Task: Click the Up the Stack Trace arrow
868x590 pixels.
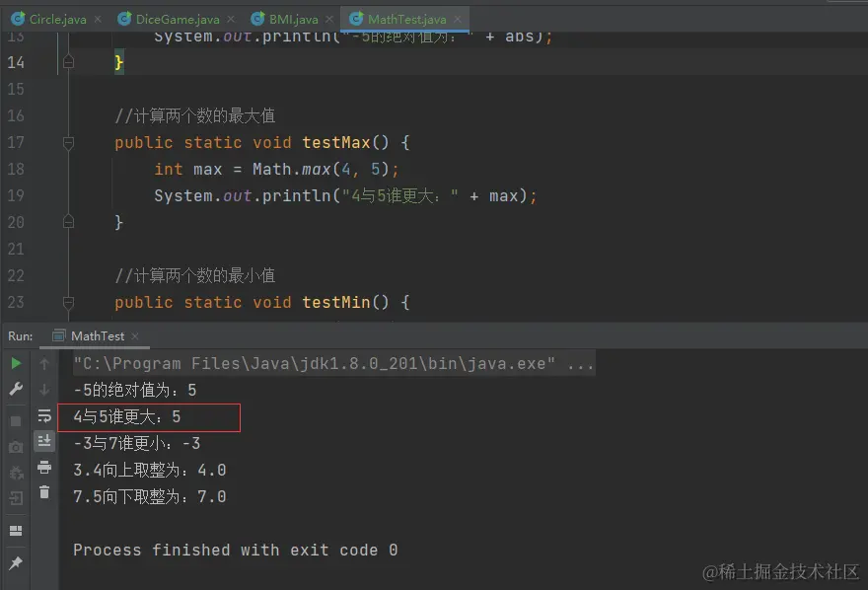Action: click(44, 364)
